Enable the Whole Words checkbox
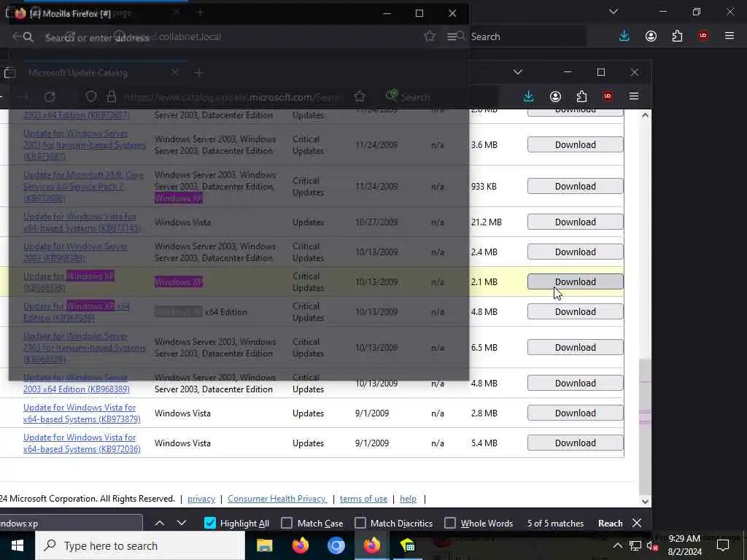 pos(450,523)
